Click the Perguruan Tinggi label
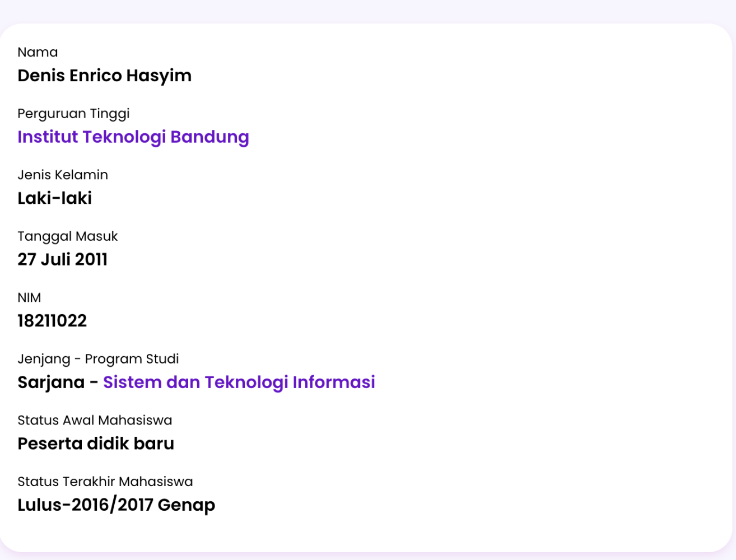 click(73, 114)
